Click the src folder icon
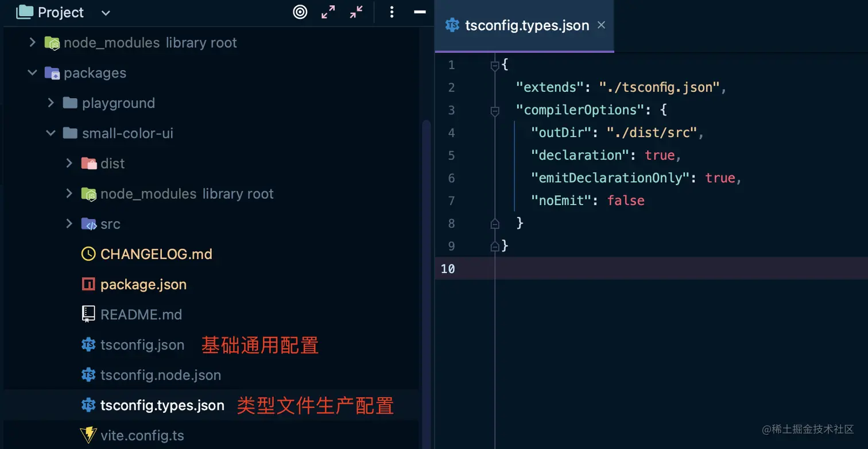 pos(89,224)
